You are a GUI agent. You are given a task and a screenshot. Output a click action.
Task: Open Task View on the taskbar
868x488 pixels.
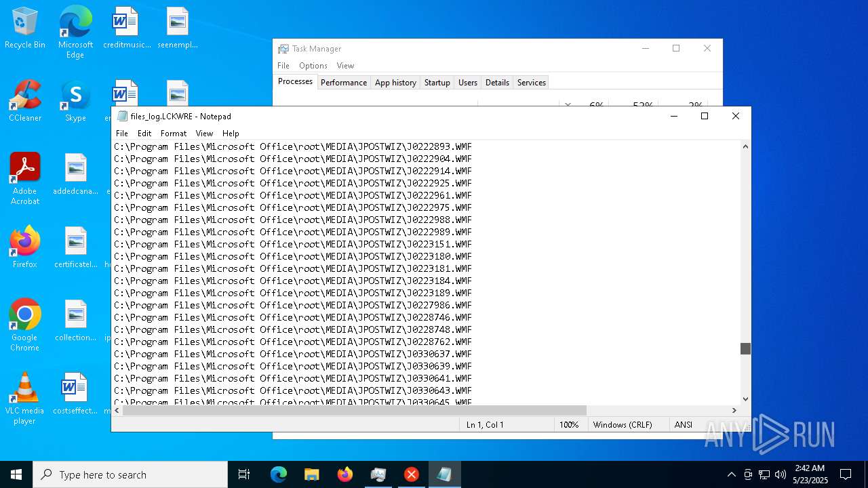coord(244,474)
